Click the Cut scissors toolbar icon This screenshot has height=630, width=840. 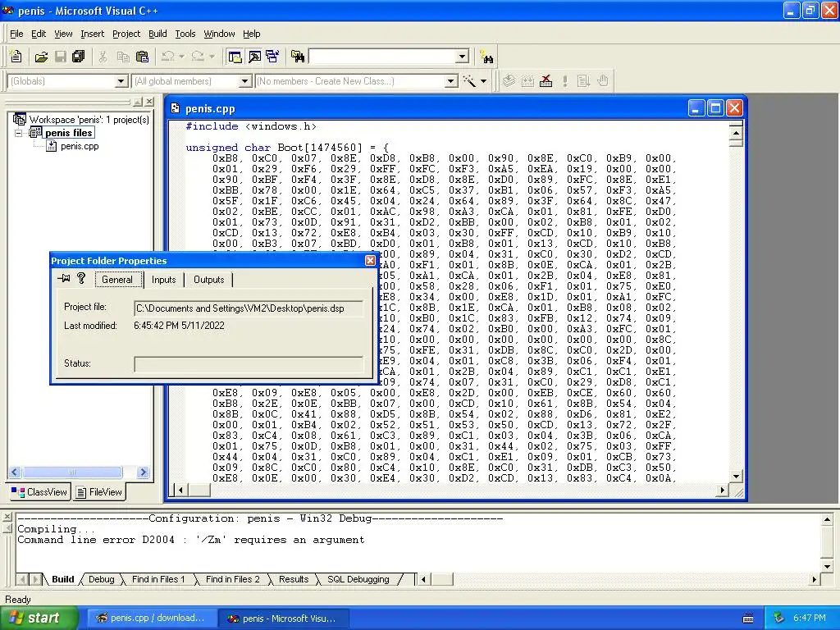103,57
